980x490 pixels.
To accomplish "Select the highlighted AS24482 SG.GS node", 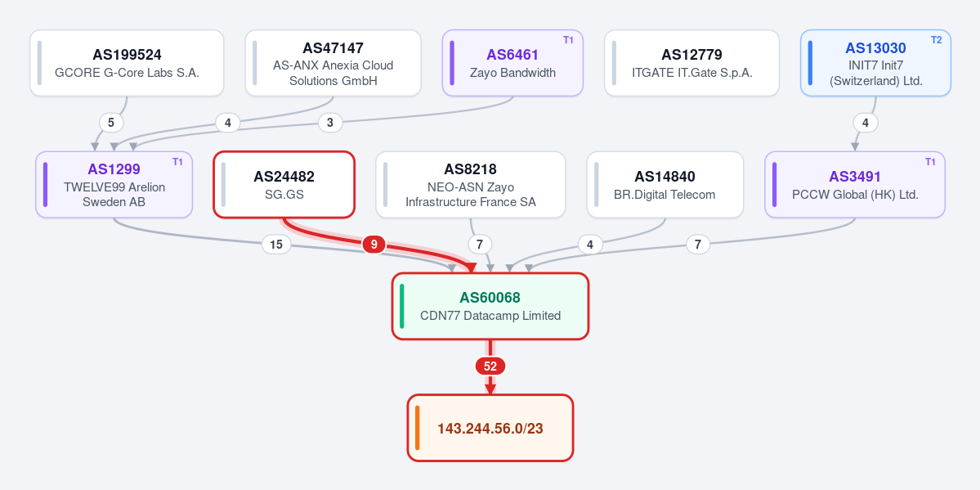I will point(284,185).
